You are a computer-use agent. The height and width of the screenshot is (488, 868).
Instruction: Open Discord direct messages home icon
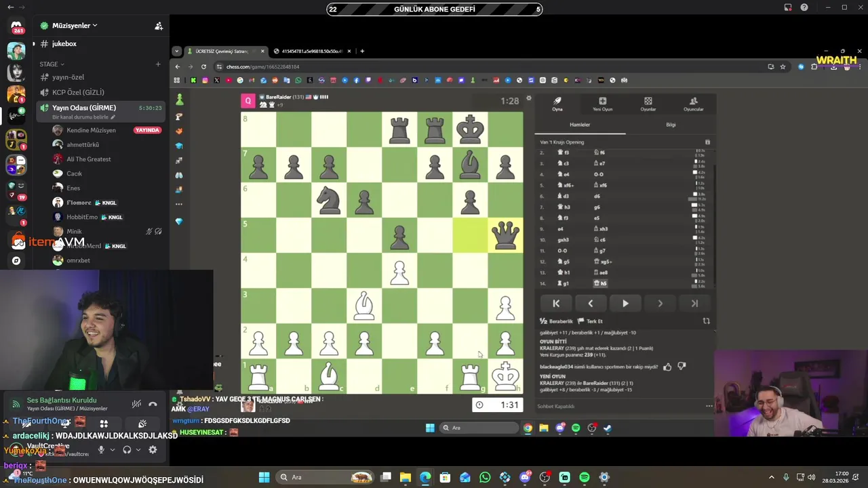click(16, 26)
